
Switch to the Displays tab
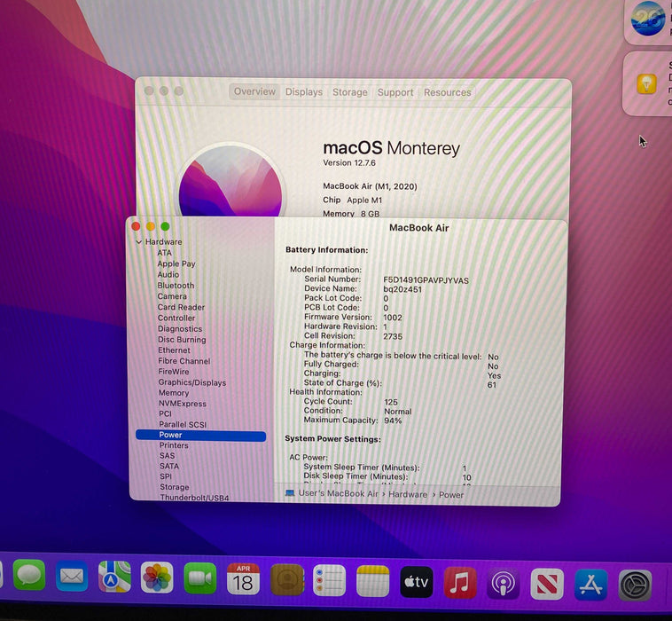pyautogui.click(x=304, y=91)
